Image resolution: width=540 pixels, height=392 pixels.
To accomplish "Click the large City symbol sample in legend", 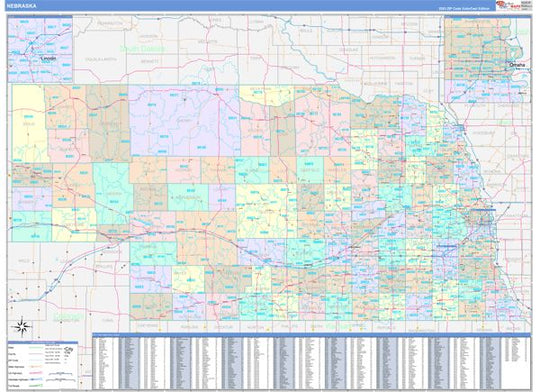I will 69,350.
